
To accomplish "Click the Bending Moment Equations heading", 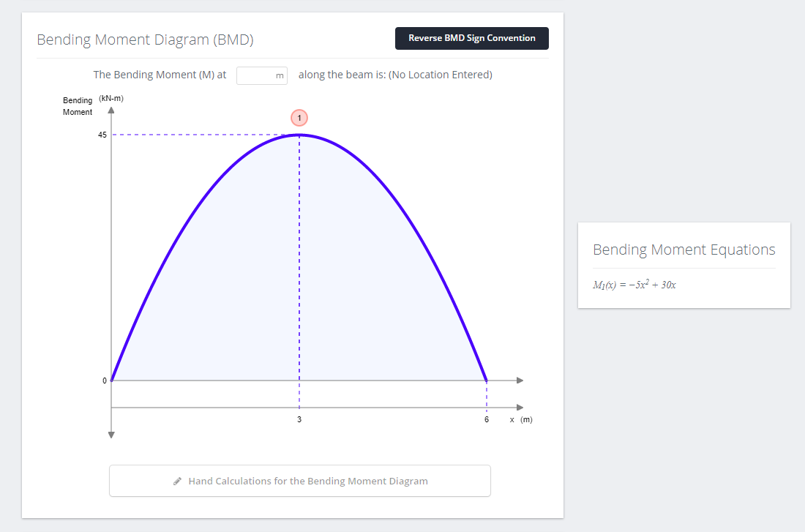I will (x=684, y=250).
